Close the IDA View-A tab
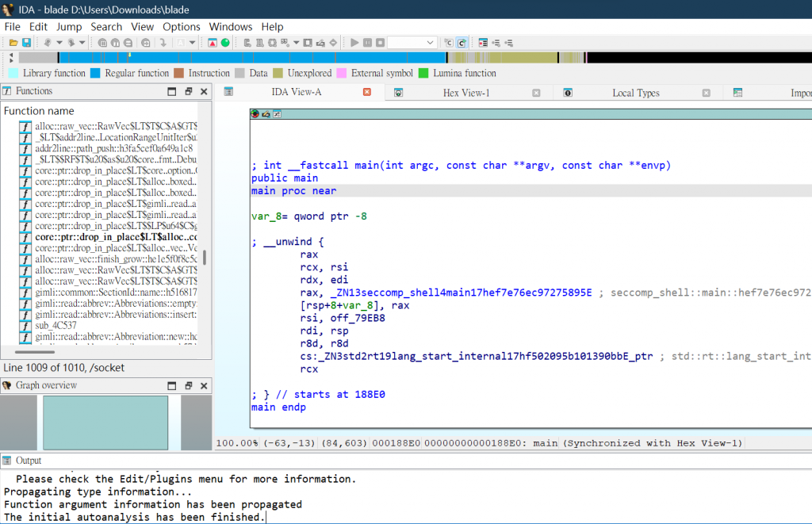 click(x=367, y=92)
